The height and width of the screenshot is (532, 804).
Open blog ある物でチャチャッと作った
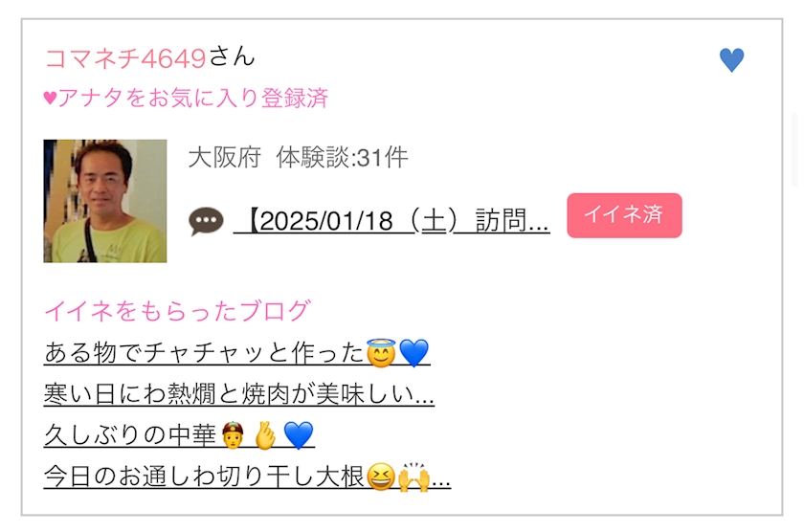click(x=237, y=353)
